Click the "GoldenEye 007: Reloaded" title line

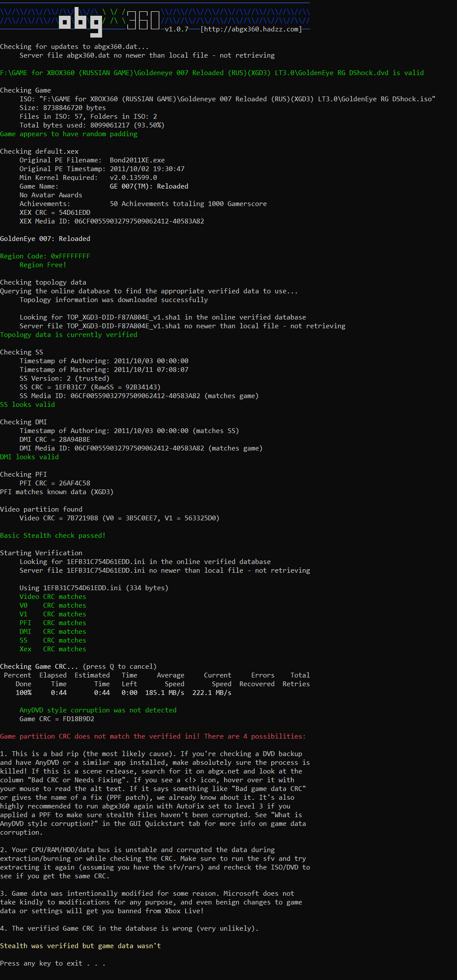(45, 239)
